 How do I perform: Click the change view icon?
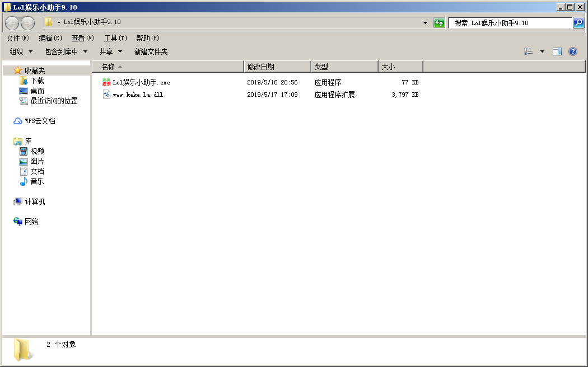pyautogui.click(x=529, y=51)
